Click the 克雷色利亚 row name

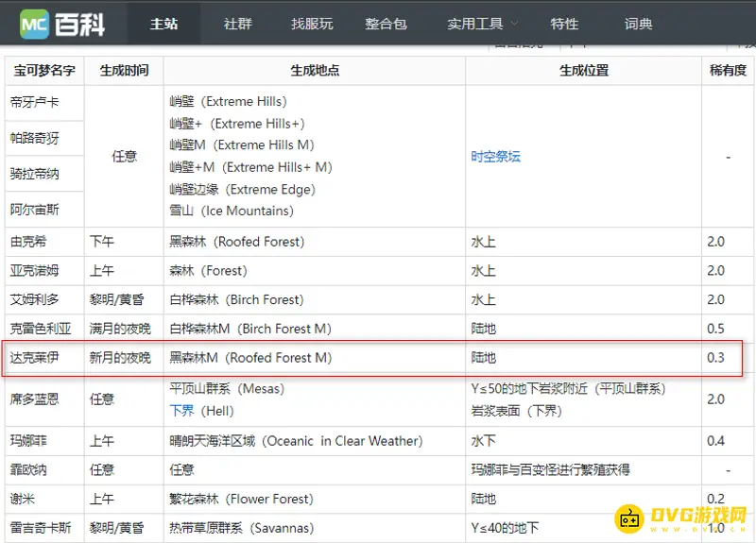40,329
